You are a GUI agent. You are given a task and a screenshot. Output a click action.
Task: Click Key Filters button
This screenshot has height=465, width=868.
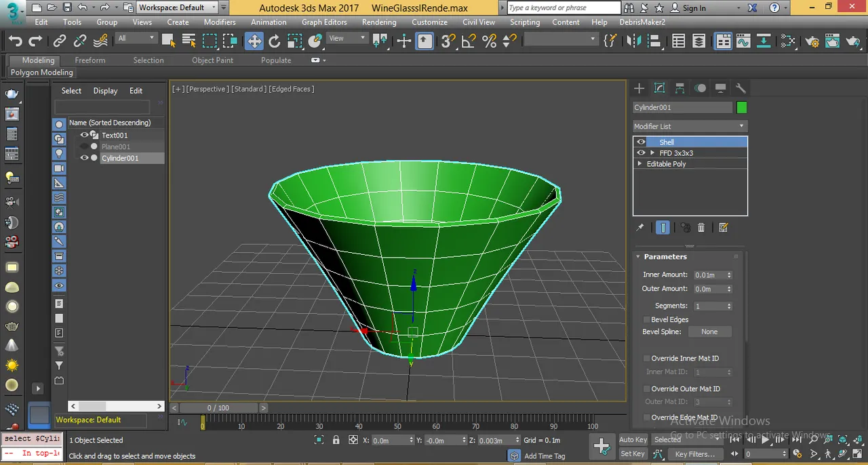pos(695,453)
